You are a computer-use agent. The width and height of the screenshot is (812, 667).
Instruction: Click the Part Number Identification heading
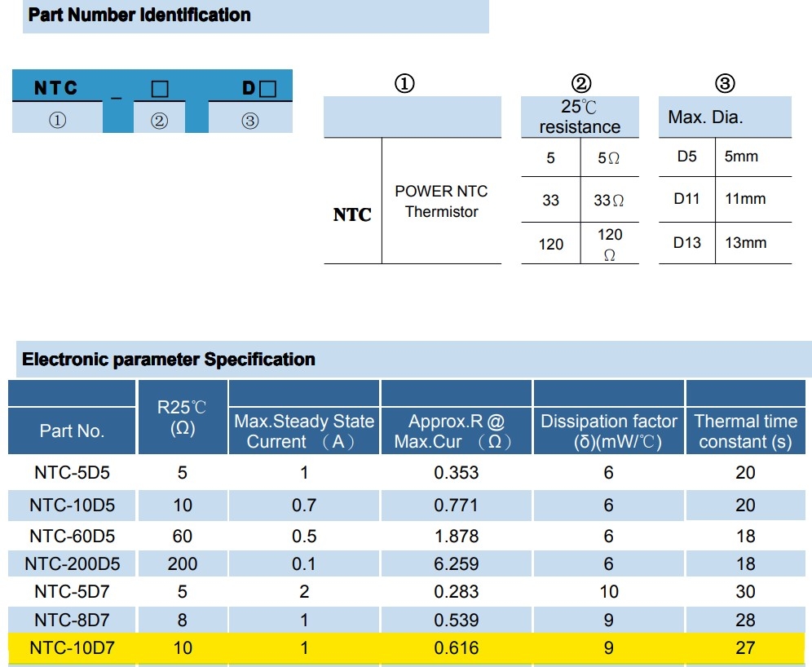[x=139, y=15]
